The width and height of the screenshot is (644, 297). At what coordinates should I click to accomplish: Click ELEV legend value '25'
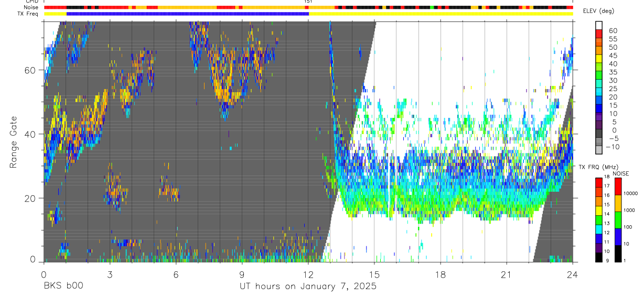613,89
